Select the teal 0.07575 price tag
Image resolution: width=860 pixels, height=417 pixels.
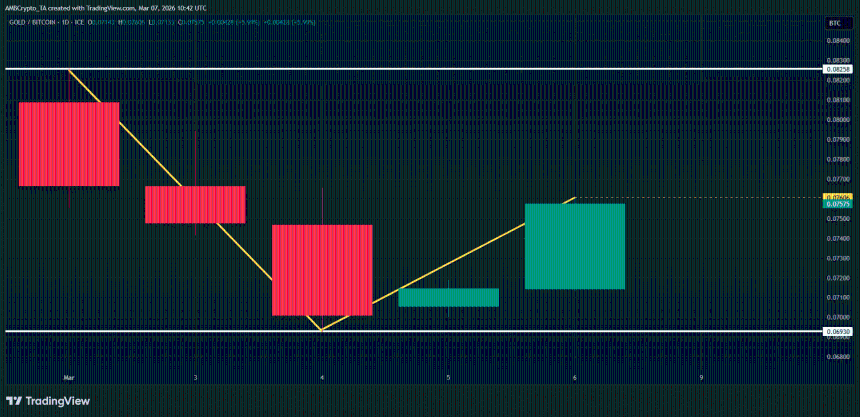point(837,204)
